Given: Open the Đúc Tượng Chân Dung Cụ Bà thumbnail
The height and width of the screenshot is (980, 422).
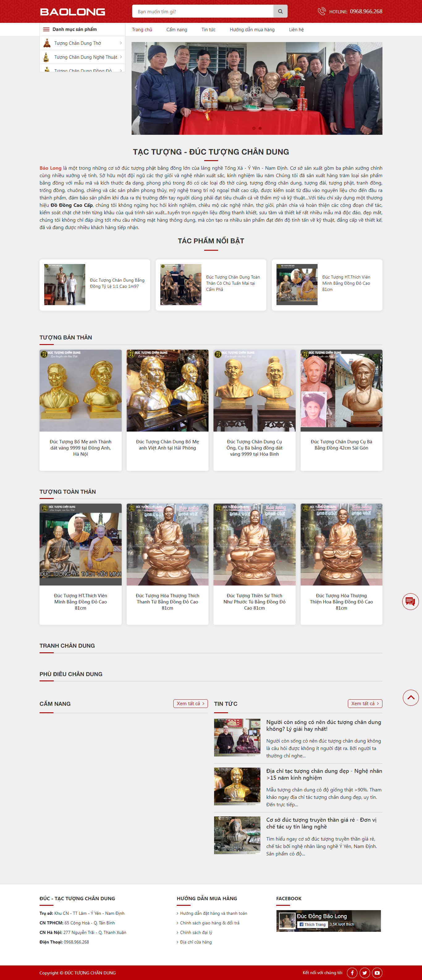Looking at the screenshot, I should 341,391.
